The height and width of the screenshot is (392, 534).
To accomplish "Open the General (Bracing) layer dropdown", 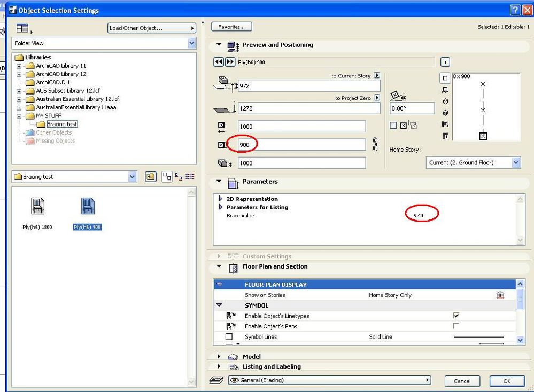I will (x=329, y=380).
